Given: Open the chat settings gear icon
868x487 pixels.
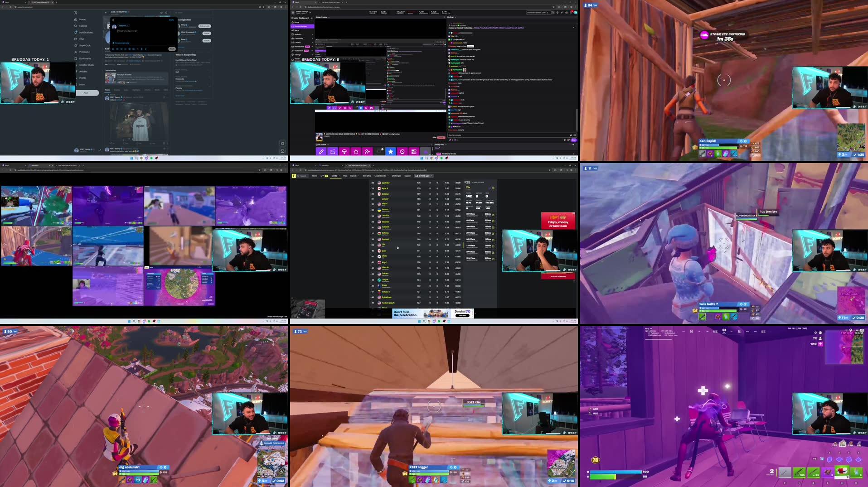Looking at the screenshot, I should click(565, 140).
